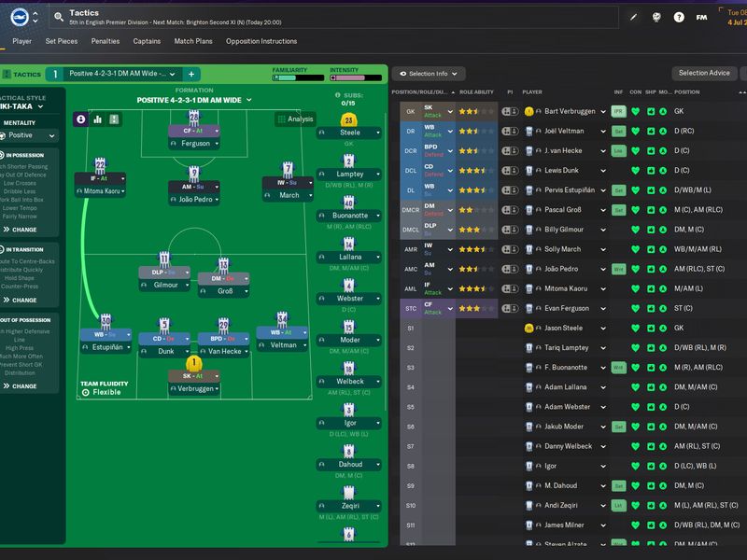
Task: Open the STC role CF Attack dropdown
Action: [x=450, y=309]
